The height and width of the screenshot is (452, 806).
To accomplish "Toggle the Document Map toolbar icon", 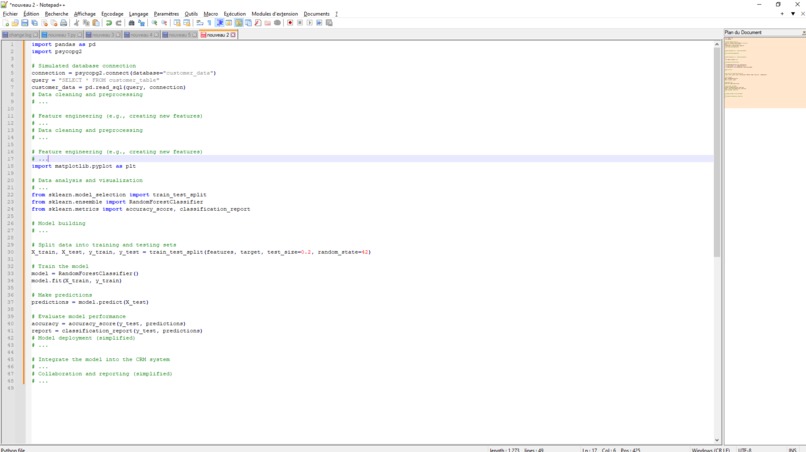I will 239,23.
